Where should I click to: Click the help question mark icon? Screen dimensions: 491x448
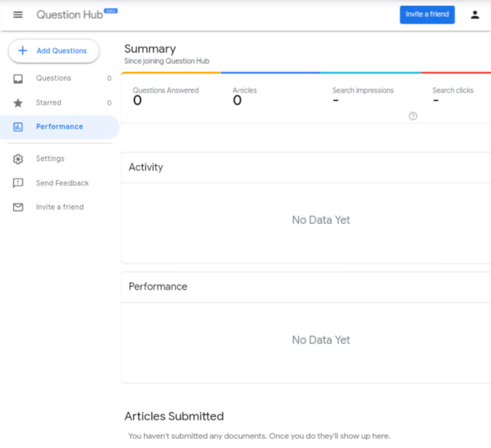[413, 116]
